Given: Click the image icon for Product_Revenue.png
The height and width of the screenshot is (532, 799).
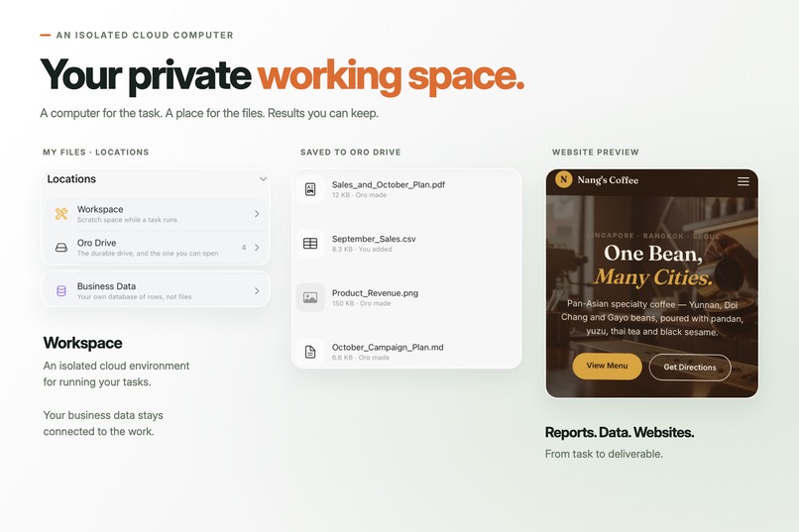Looking at the screenshot, I should click(310, 297).
